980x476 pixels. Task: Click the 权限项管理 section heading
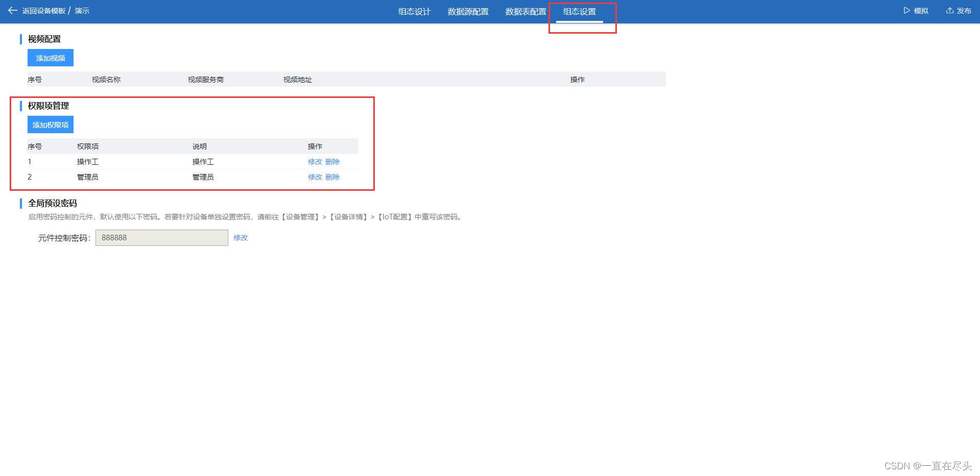pyautogui.click(x=49, y=106)
